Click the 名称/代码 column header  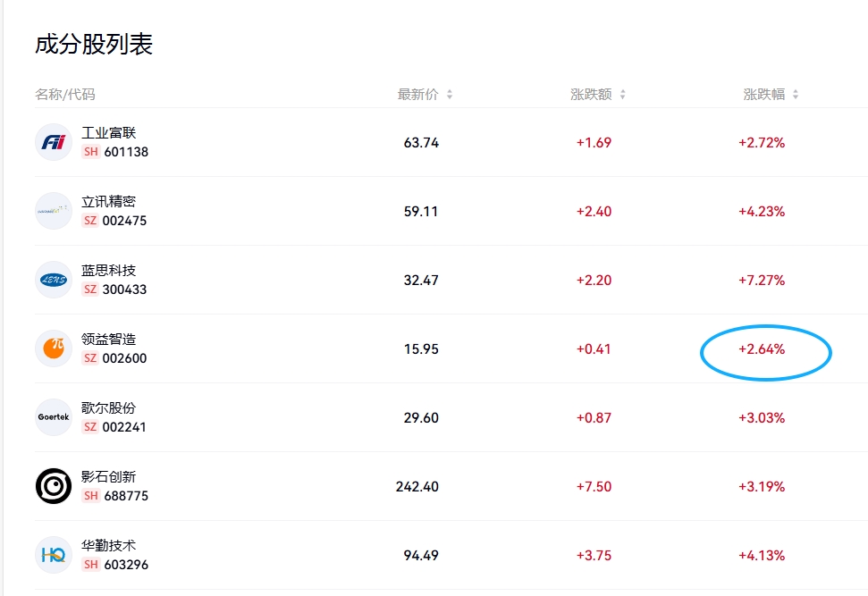tap(65, 95)
